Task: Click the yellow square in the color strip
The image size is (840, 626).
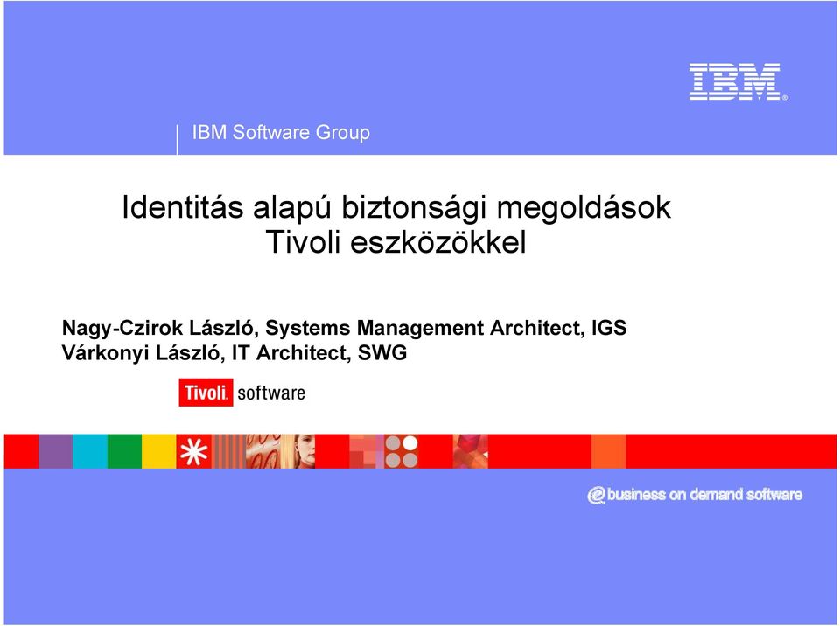Action: point(159,451)
